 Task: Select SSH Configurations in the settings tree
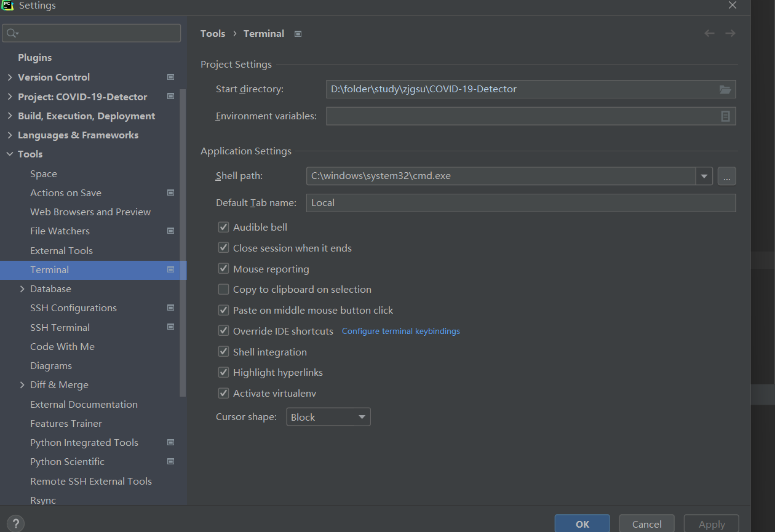pos(73,308)
